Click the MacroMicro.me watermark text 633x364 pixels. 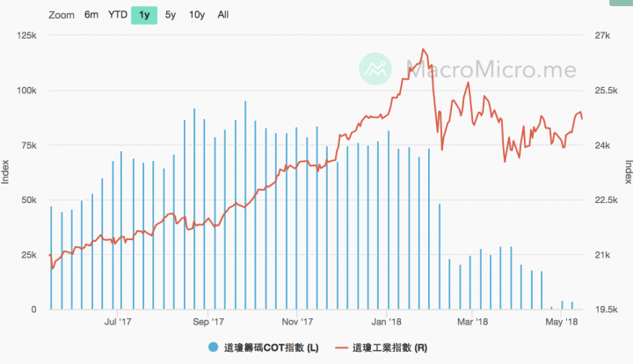491,69
